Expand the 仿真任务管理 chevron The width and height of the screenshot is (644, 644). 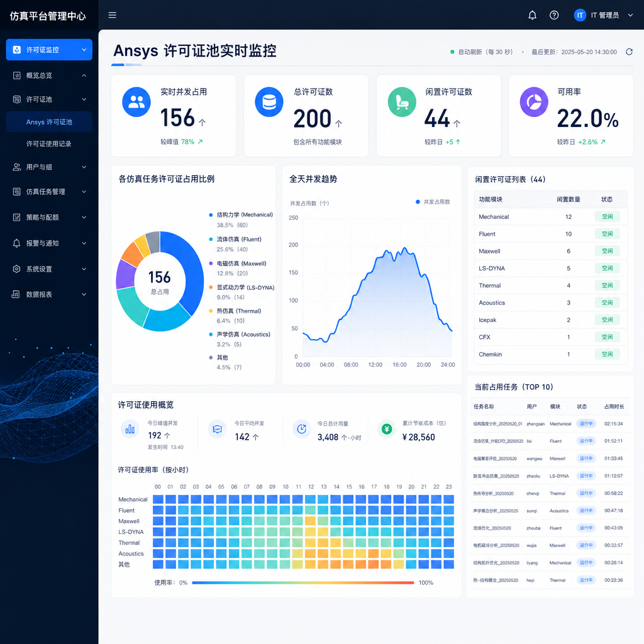point(84,192)
